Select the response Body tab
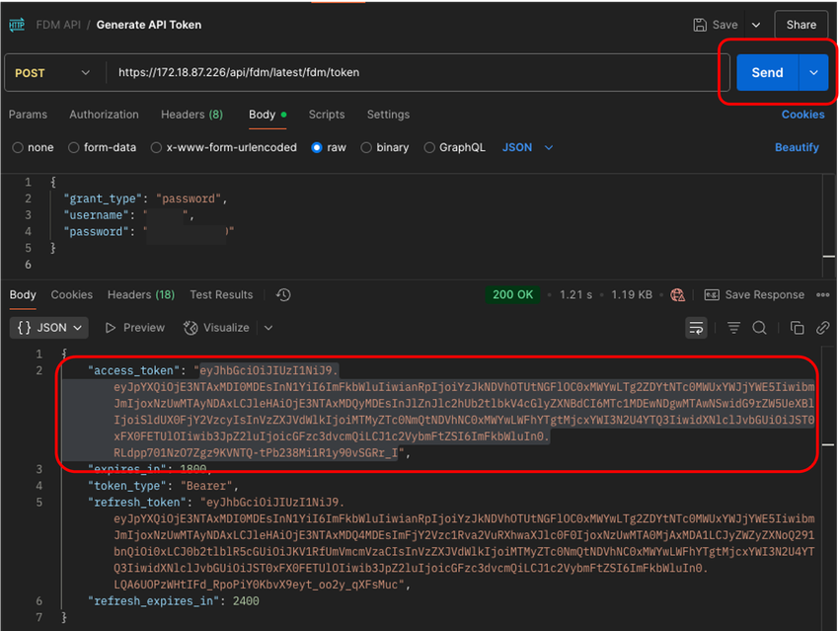This screenshot has width=840, height=631. pos(23,295)
